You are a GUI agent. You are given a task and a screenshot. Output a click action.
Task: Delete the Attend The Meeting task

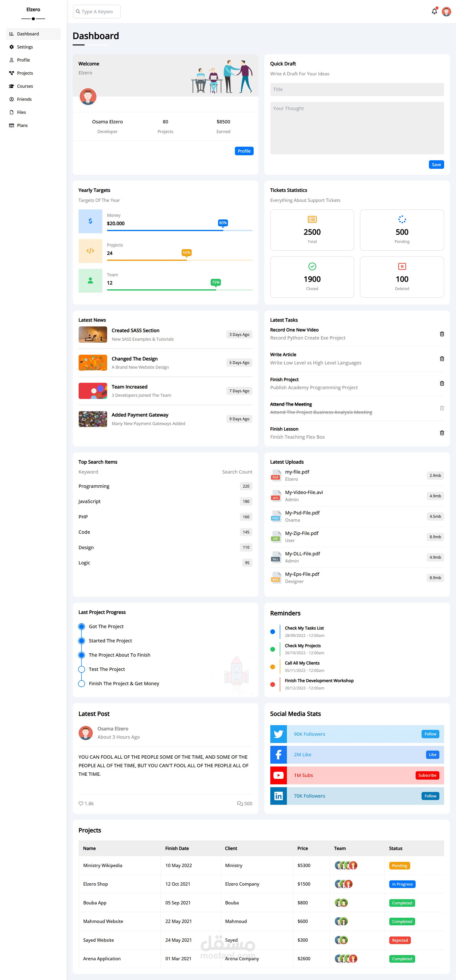[x=442, y=408]
